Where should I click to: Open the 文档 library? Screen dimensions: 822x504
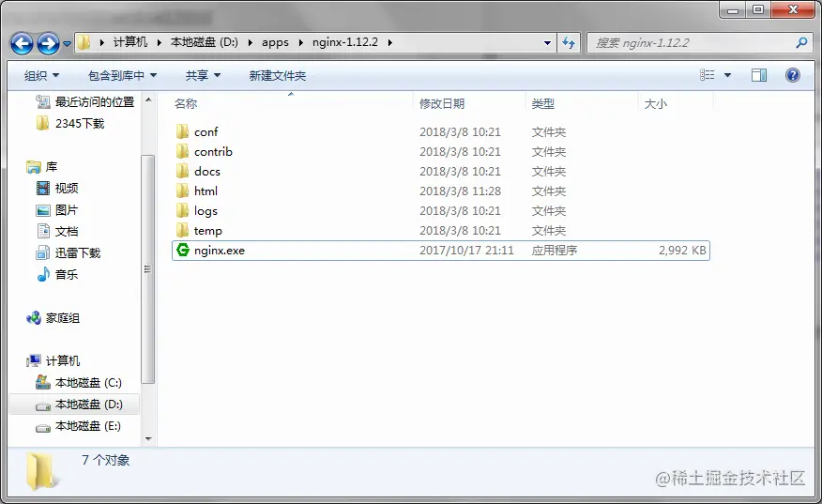[66, 231]
